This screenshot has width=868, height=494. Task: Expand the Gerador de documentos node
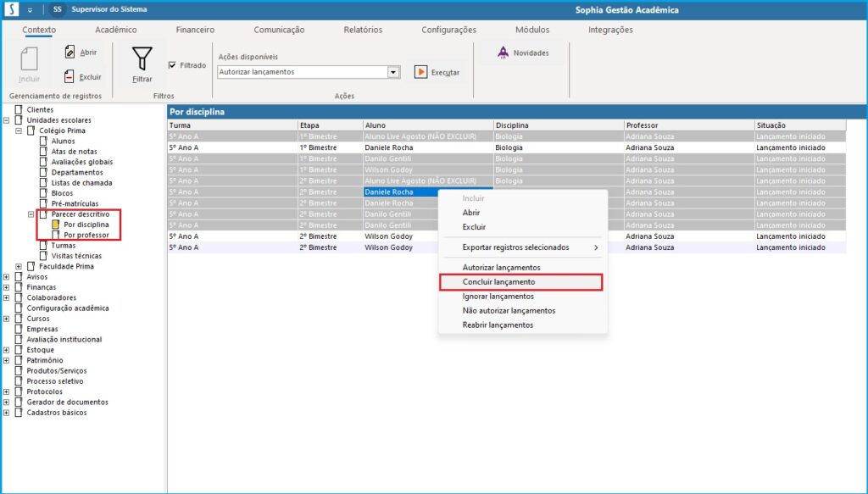click(x=6, y=402)
